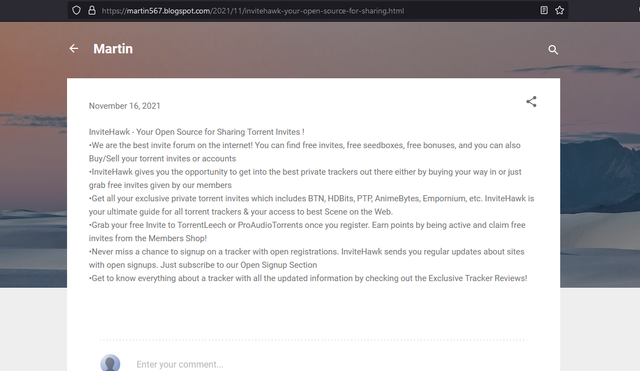Viewport: 640px width, 371px height.
Task: Click the Exclusive Tracker Reviews text line
Action: point(308,278)
